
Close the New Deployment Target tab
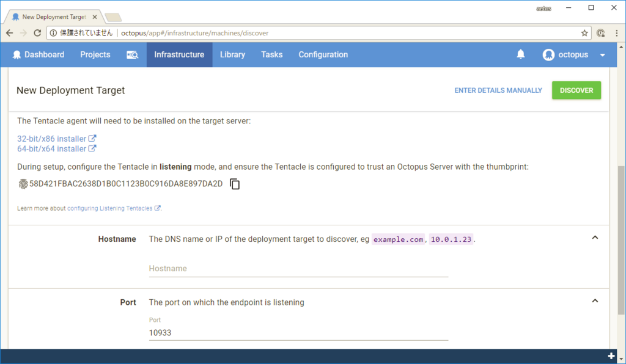pos(95,16)
